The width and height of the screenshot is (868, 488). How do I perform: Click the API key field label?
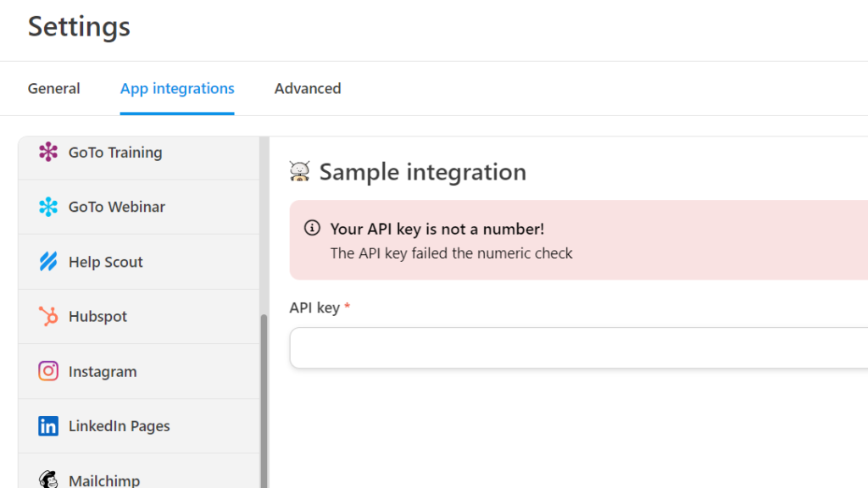click(314, 308)
